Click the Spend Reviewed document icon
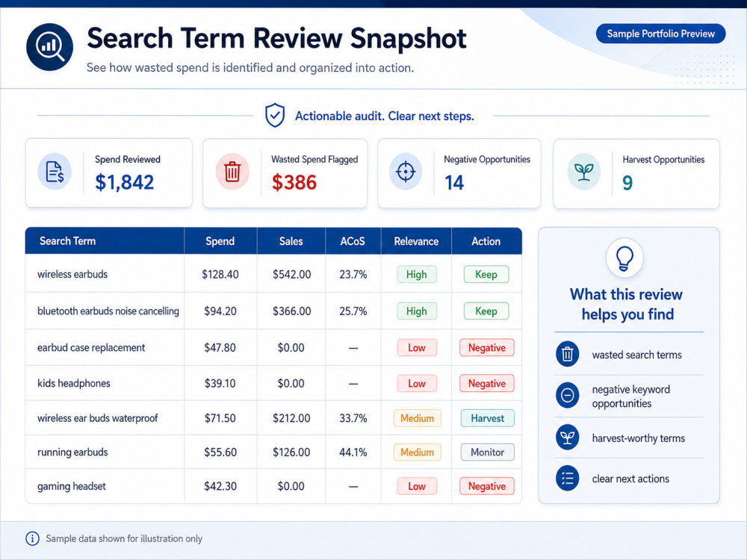Screen dimensions: 747x560 55,172
